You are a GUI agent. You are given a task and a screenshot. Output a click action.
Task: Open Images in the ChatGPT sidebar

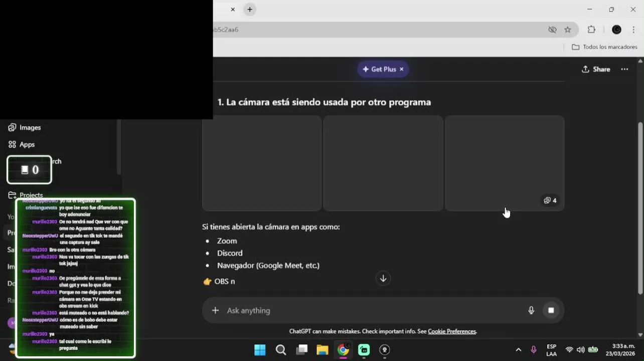coord(25,127)
